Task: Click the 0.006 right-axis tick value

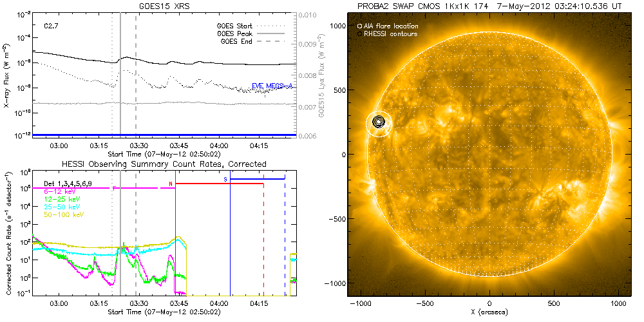Action: point(307,136)
